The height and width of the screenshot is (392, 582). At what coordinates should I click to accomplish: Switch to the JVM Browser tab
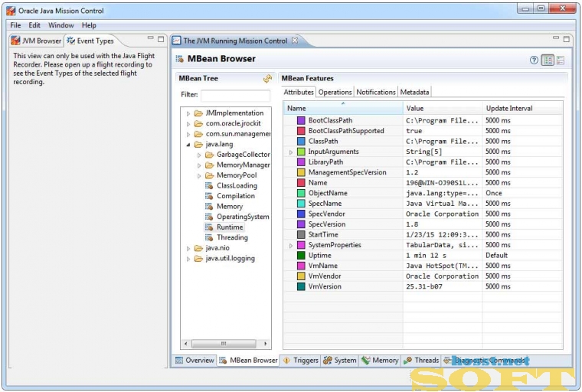(x=37, y=41)
